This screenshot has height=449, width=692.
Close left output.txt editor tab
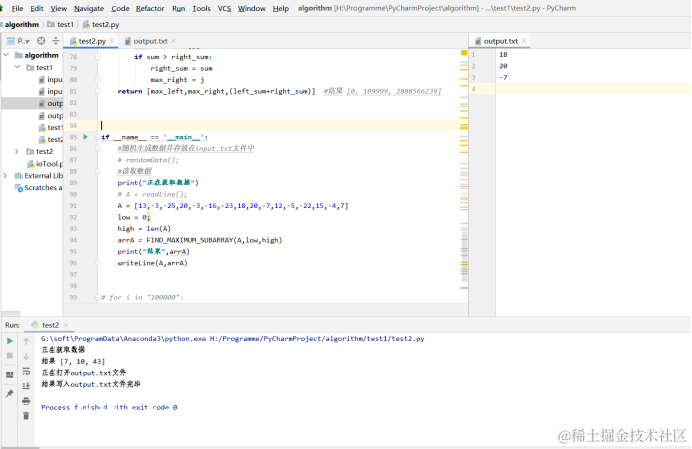coord(174,41)
